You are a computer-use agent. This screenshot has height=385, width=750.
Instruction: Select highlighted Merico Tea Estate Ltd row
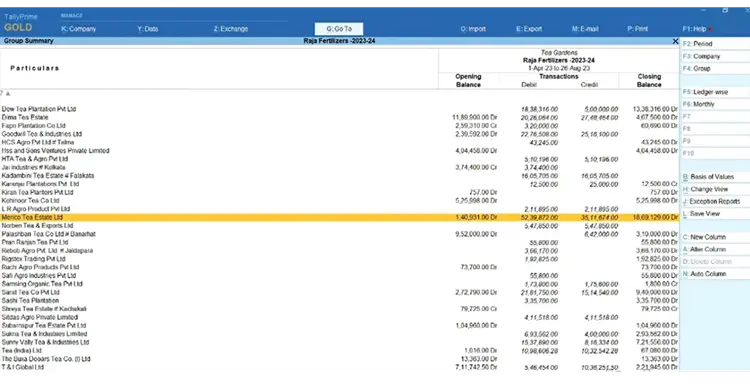(339, 218)
